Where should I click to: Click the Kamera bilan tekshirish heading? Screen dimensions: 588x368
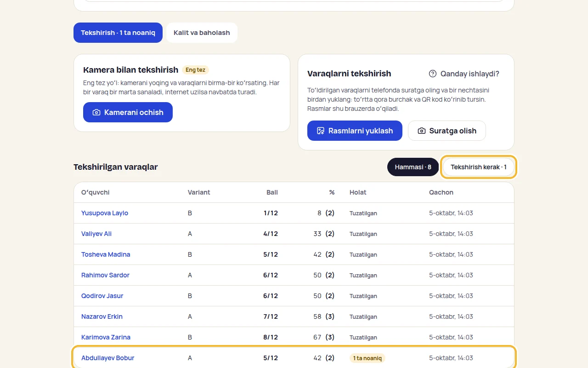tap(130, 70)
